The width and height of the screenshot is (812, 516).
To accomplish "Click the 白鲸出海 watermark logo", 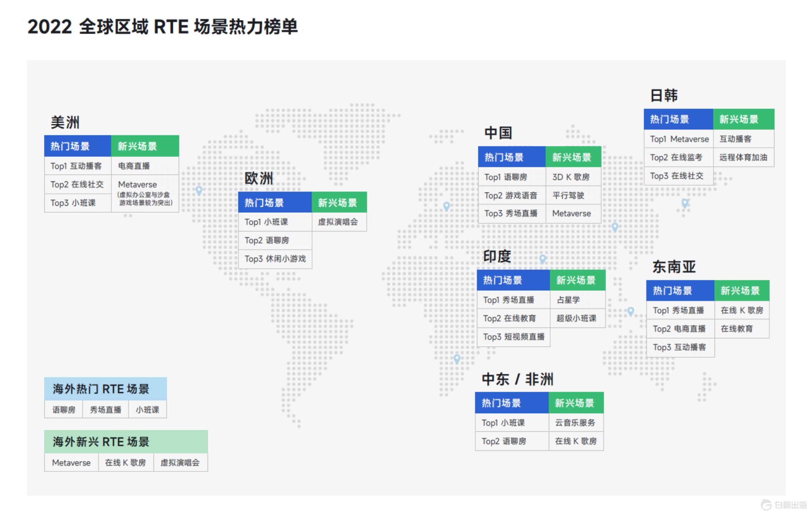I will point(784,505).
